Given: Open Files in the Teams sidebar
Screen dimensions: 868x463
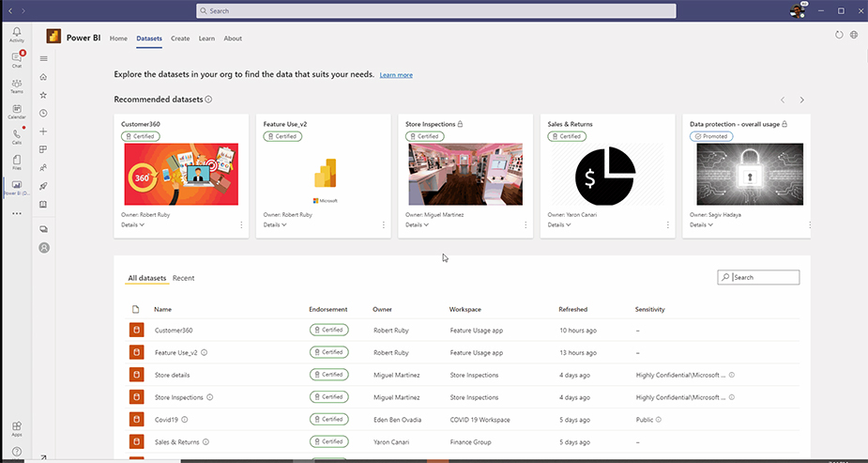Looking at the screenshot, I should click(17, 162).
